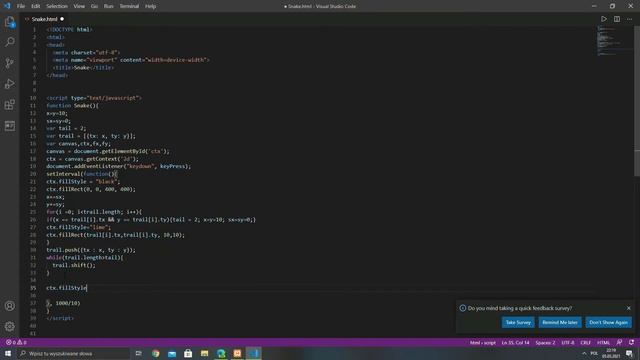Open the Search view in activity bar
The image size is (640, 360).
10,42
